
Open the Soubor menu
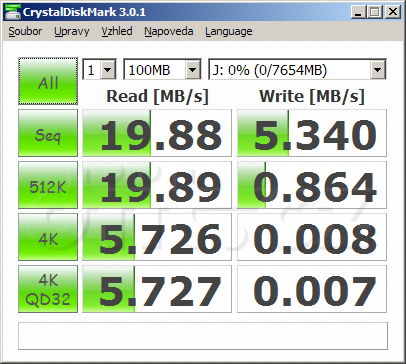[x=25, y=31]
